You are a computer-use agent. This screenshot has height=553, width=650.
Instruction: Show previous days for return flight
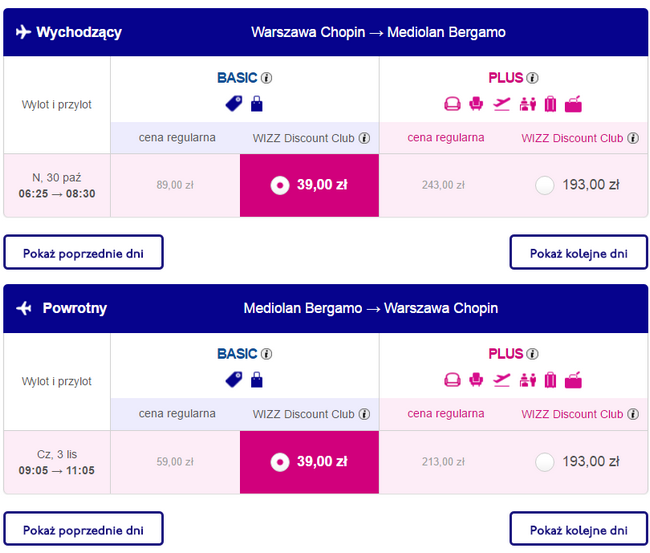pyautogui.click(x=83, y=530)
